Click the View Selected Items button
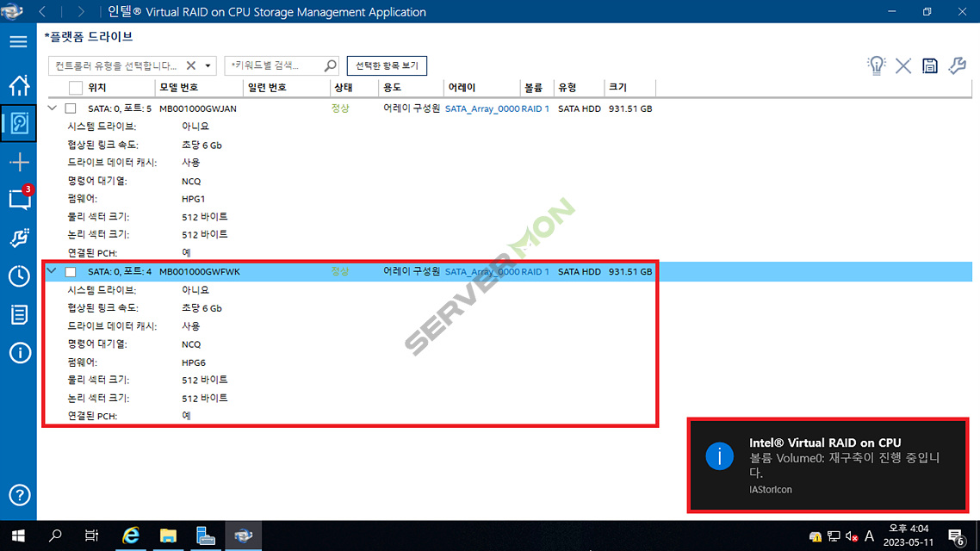The width and height of the screenshot is (980, 551). [x=387, y=65]
